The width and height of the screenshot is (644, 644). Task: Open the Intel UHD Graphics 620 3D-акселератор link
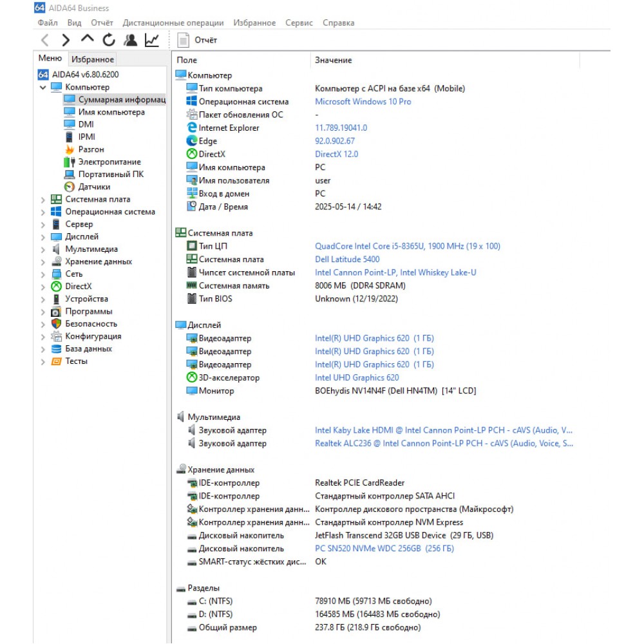click(357, 377)
